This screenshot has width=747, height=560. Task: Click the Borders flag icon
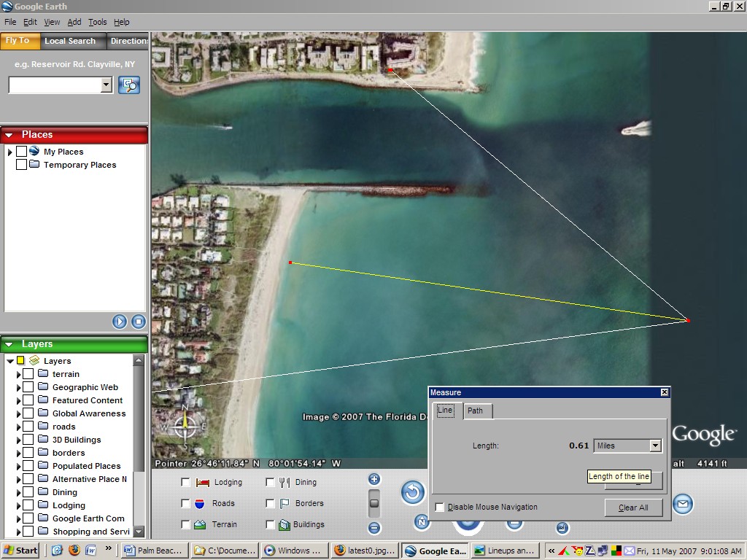[285, 503]
